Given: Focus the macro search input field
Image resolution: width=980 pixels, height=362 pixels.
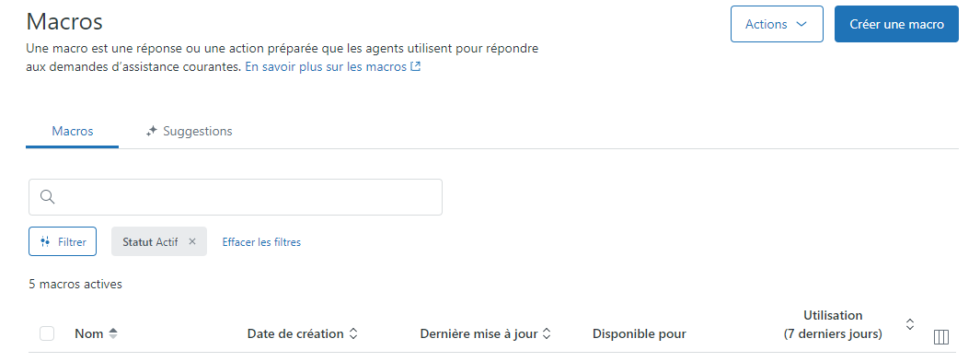Looking at the screenshot, I should [x=236, y=197].
